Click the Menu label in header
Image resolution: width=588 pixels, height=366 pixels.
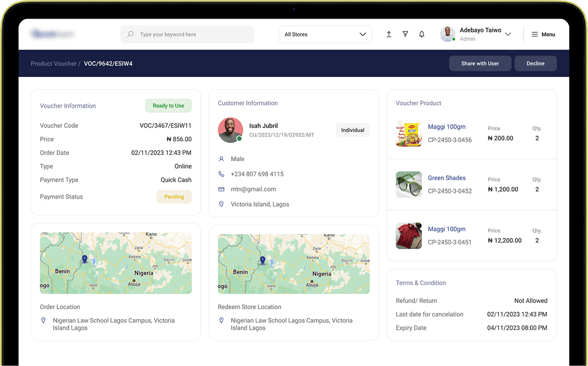pos(548,34)
